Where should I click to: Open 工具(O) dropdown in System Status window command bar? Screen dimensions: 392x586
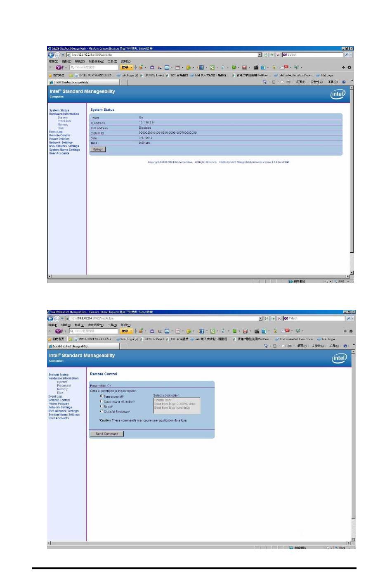tap(334, 82)
